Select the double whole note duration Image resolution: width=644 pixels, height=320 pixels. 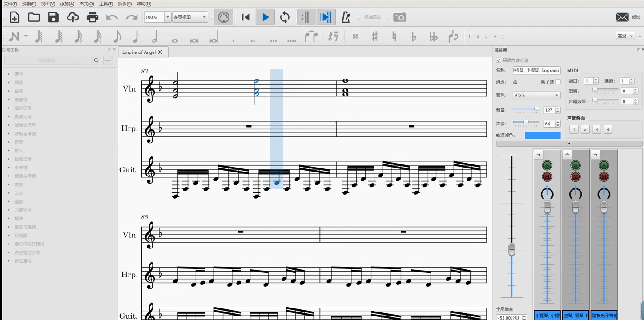click(194, 40)
